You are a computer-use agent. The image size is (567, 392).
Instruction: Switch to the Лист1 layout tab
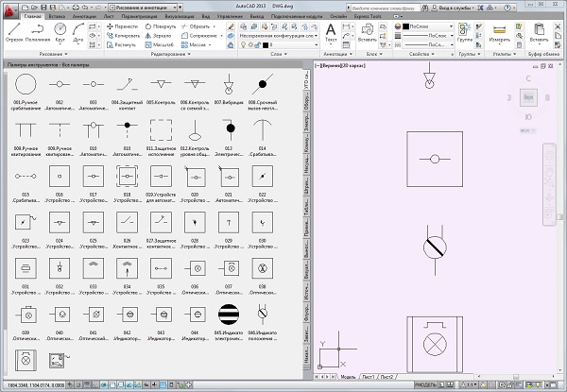click(368, 375)
